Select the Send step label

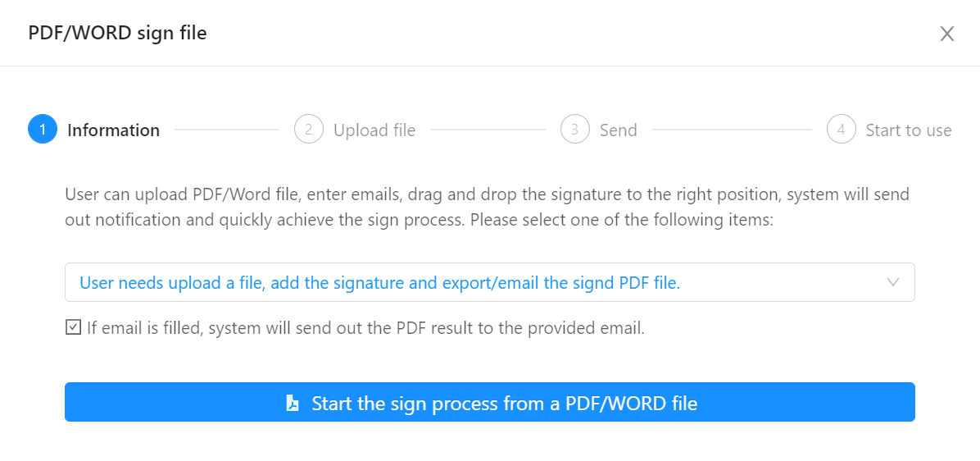coord(618,130)
